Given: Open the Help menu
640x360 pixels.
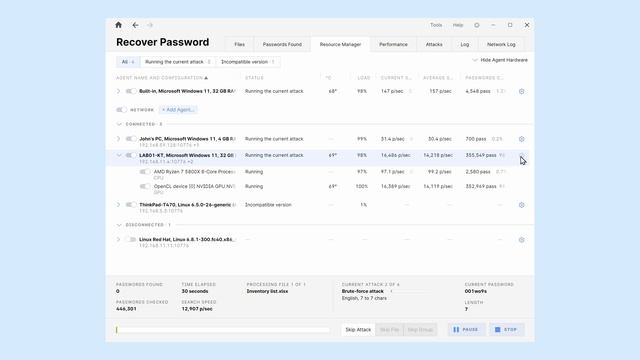Looking at the screenshot, I should (458, 25).
